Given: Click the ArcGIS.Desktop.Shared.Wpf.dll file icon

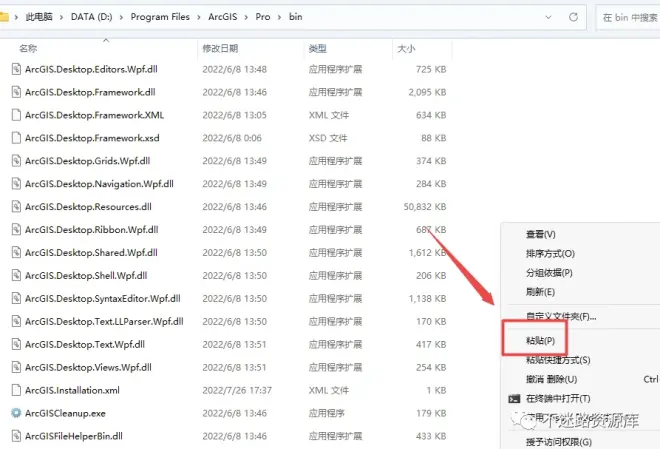Looking at the screenshot, I should click(x=16, y=252).
